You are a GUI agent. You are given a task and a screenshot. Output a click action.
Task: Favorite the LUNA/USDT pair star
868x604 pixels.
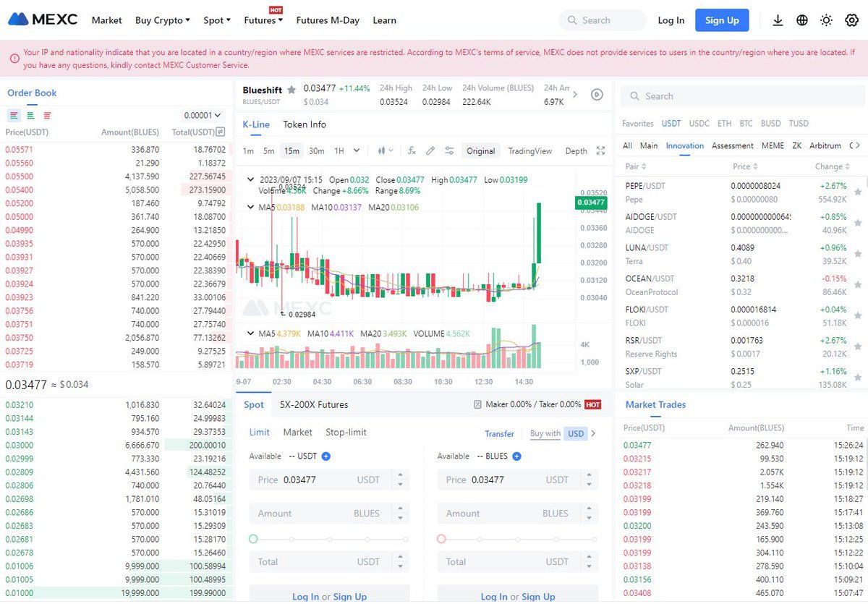pos(858,254)
